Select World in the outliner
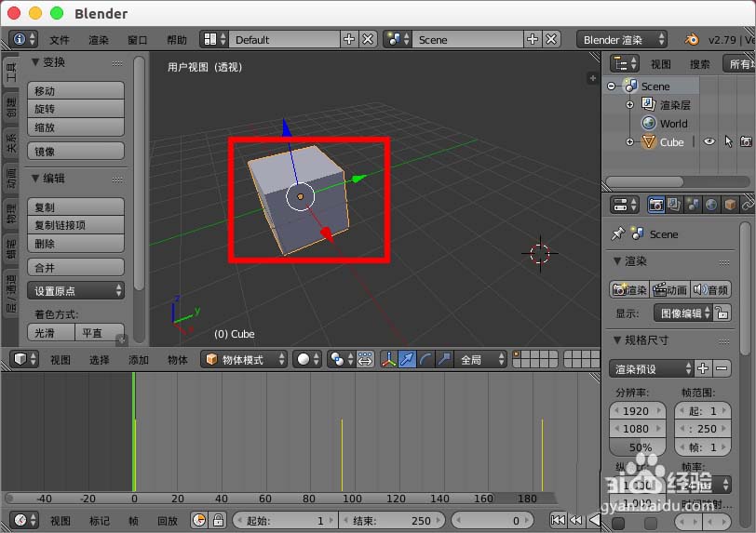Image resolution: width=756 pixels, height=533 pixels. [x=673, y=124]
